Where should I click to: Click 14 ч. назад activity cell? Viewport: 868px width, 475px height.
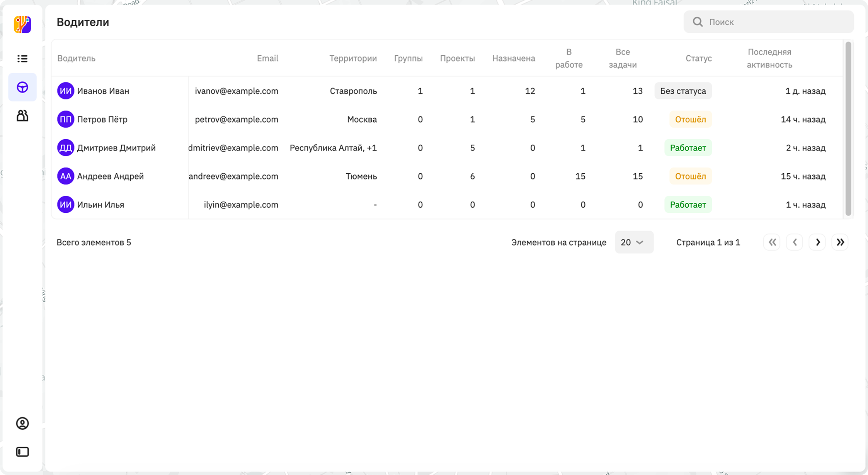[803, 119]
